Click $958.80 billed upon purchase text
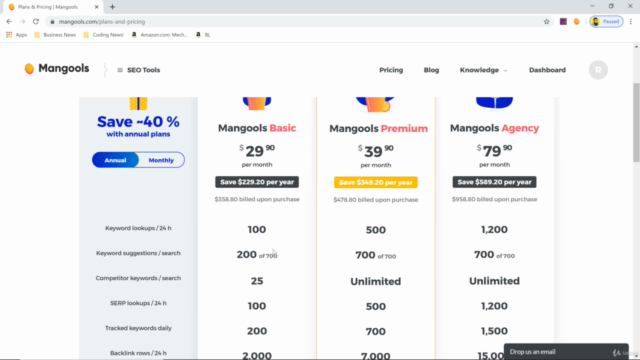 coord(494,199)
